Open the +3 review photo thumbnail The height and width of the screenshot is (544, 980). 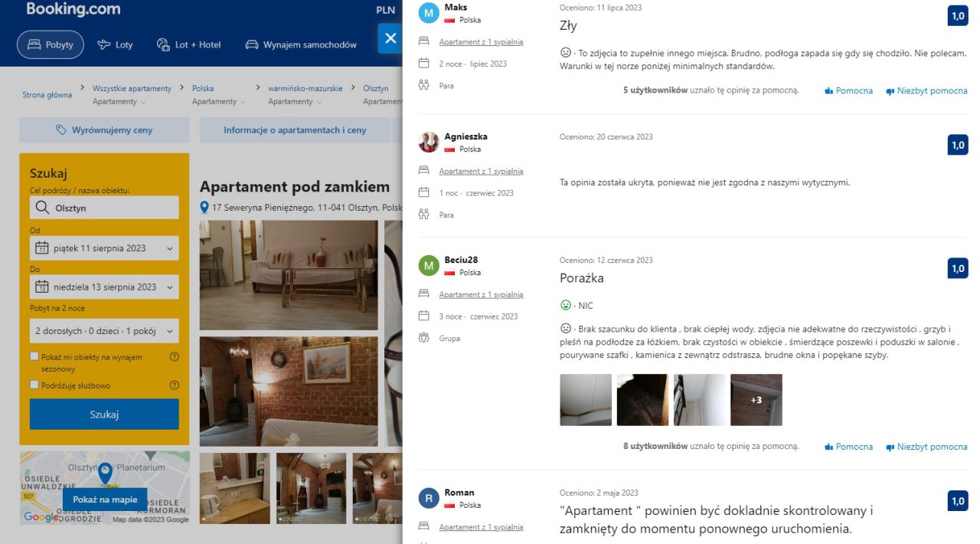click(756, 400)
